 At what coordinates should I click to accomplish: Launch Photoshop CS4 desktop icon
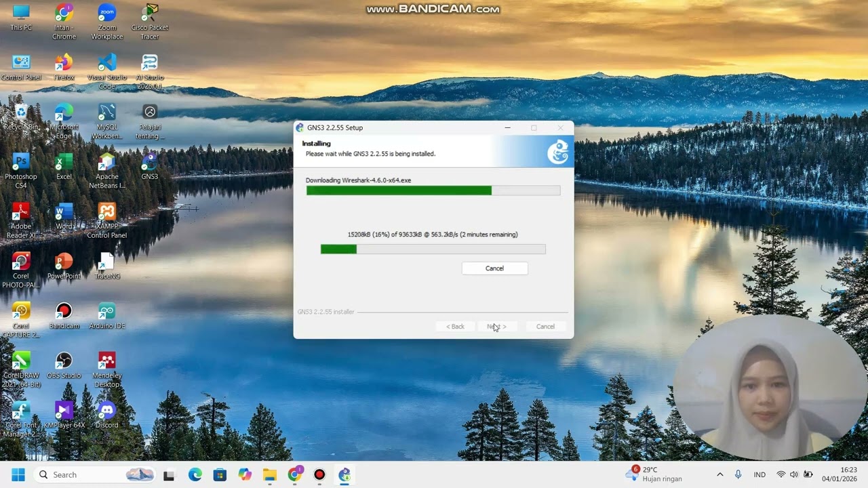(21, 171)
